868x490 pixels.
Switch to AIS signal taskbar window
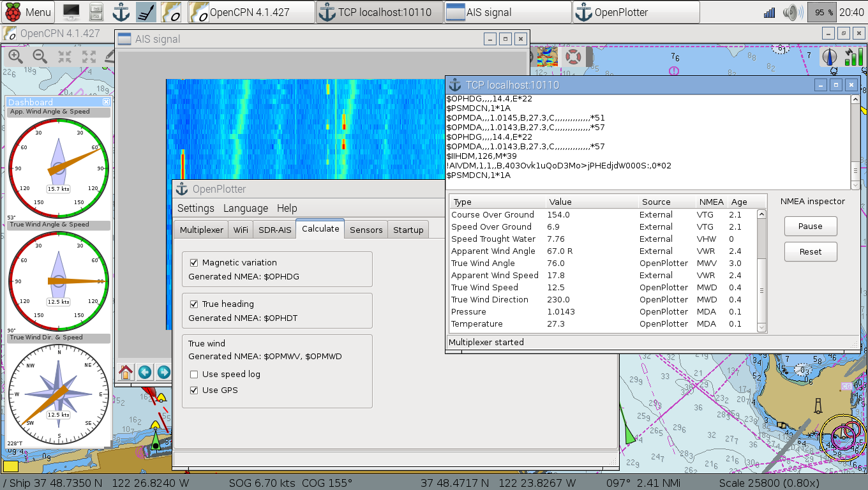click(x=508, y=11)
